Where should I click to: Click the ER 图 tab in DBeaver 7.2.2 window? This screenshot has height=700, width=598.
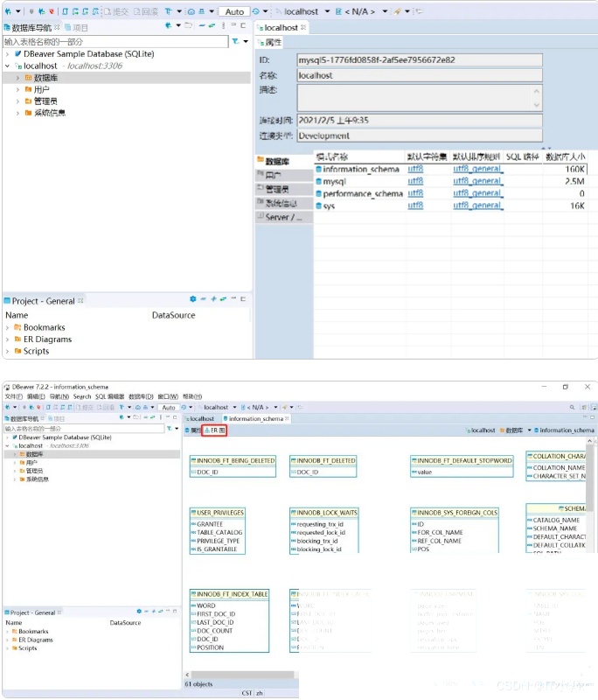(214, 430)
